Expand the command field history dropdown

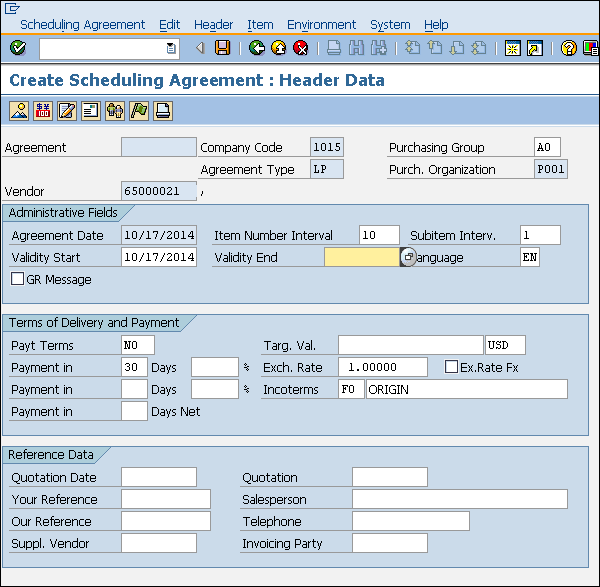click(x=171, y=48)
